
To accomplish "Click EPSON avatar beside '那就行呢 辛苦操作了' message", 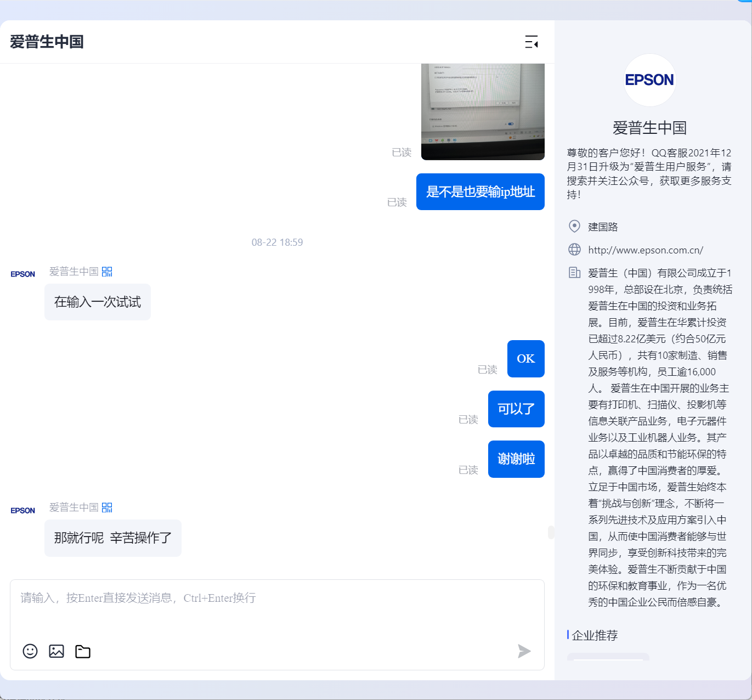I will (23, 511).
